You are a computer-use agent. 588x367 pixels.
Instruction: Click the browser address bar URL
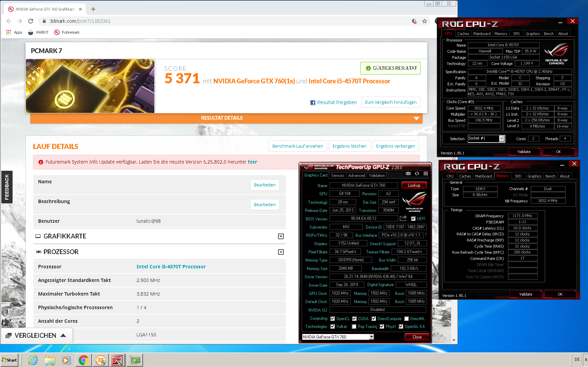[x=80, y=21]
